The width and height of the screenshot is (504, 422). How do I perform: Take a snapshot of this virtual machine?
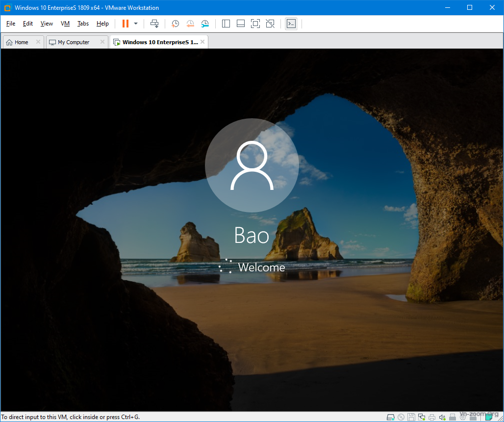175,24
